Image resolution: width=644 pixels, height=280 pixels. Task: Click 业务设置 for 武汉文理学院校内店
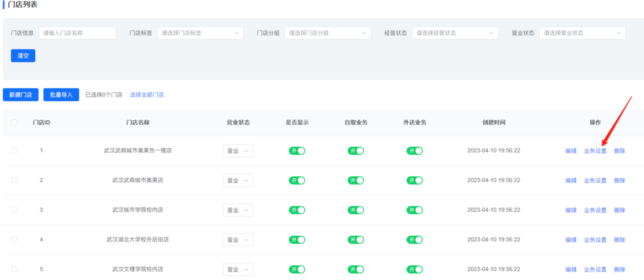(x=595, y=269)
